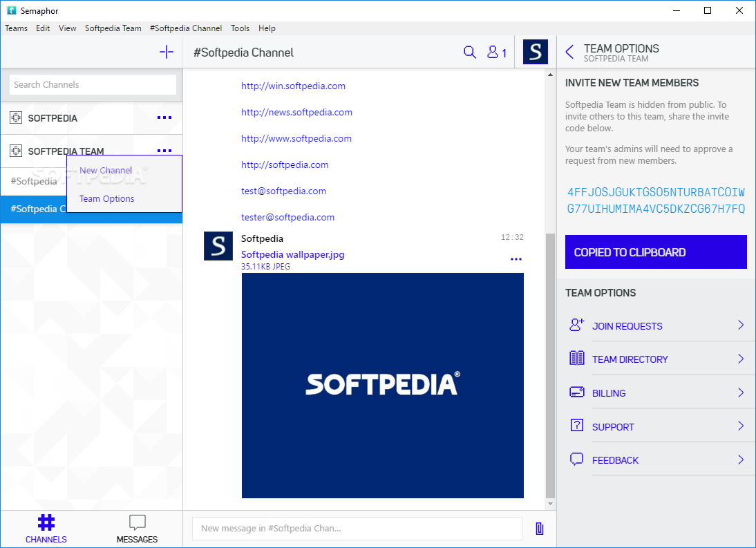Switch to the Channels hash tab
Screen dimensions: 756x548
tap(46, 528)
